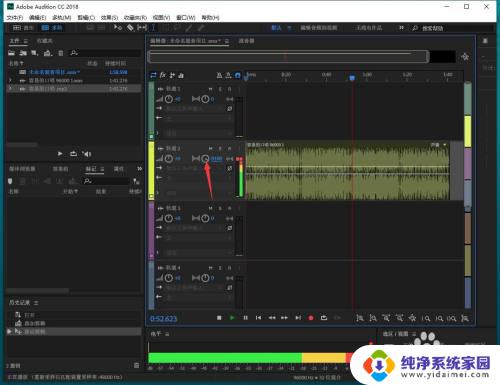Move playhead to next with transport icon
500x385 pixels.
tap(298, 318)
